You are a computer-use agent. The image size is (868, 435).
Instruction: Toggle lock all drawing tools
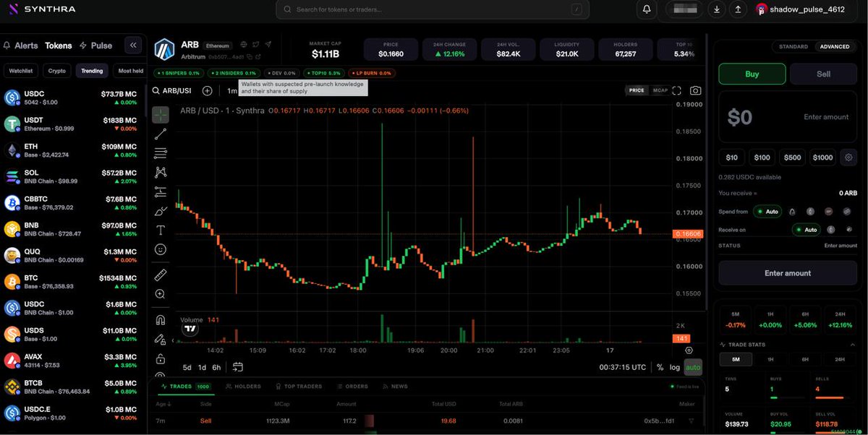pyautogui.click(x=161, y=358)
